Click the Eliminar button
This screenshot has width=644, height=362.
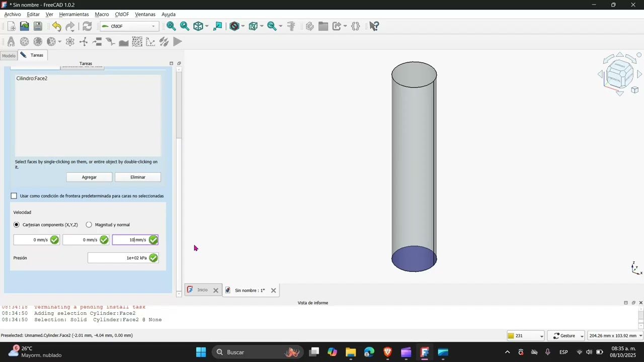138,177
